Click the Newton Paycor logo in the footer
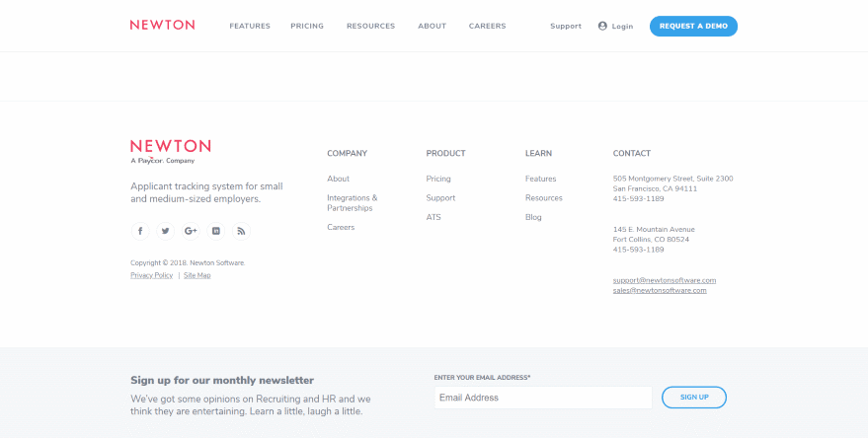The width and height of the screenshot is (868, 438). click(171, 152)
